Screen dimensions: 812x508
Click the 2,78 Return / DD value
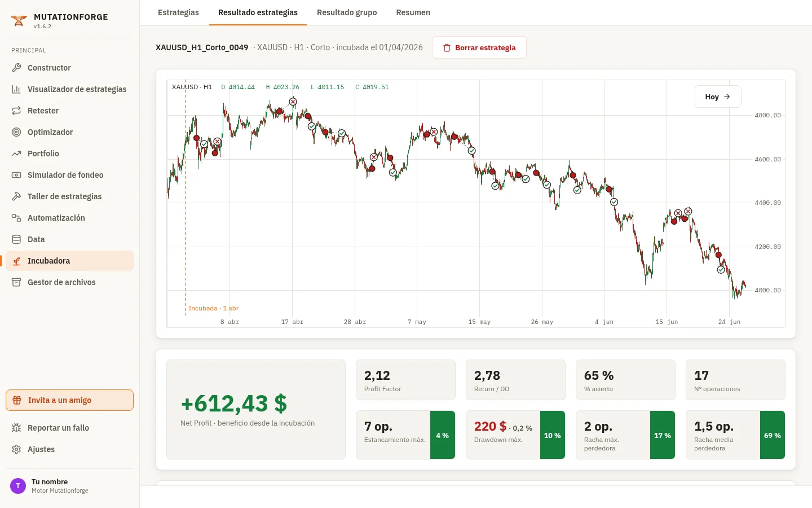click(487, 375)
